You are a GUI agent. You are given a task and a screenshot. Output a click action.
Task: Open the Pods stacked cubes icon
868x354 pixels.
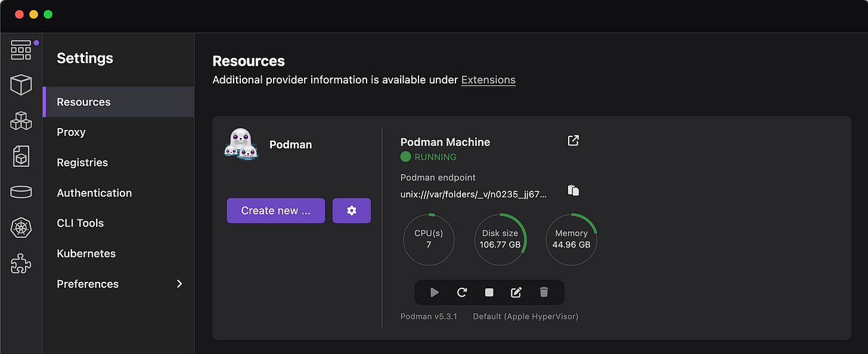(x=21, y=121)
